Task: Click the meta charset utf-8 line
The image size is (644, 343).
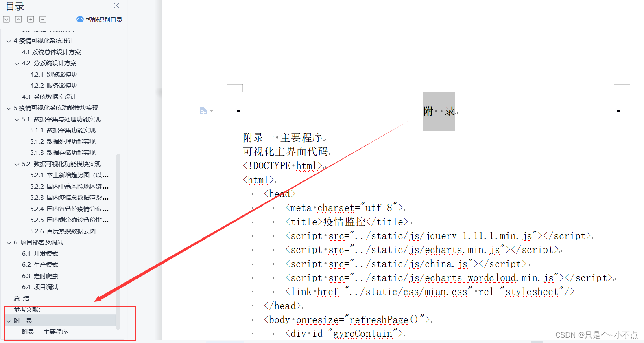Action: coord(344,208)
